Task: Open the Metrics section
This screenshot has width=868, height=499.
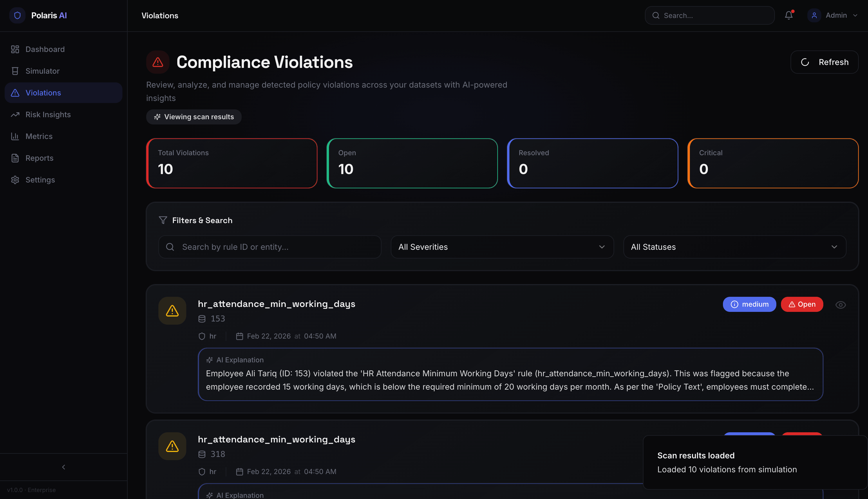Action: coord(64,136)
